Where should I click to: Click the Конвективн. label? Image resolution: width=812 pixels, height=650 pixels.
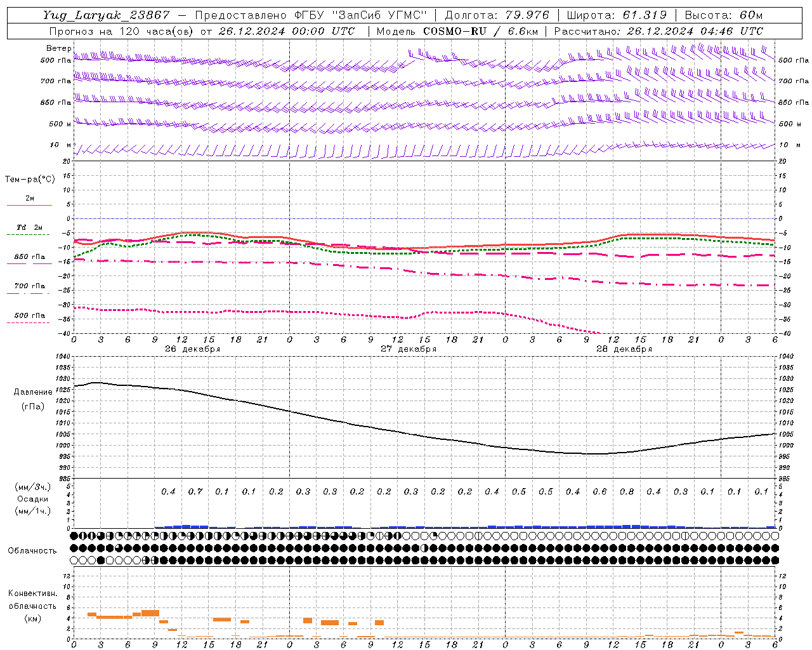pos(32,594)
